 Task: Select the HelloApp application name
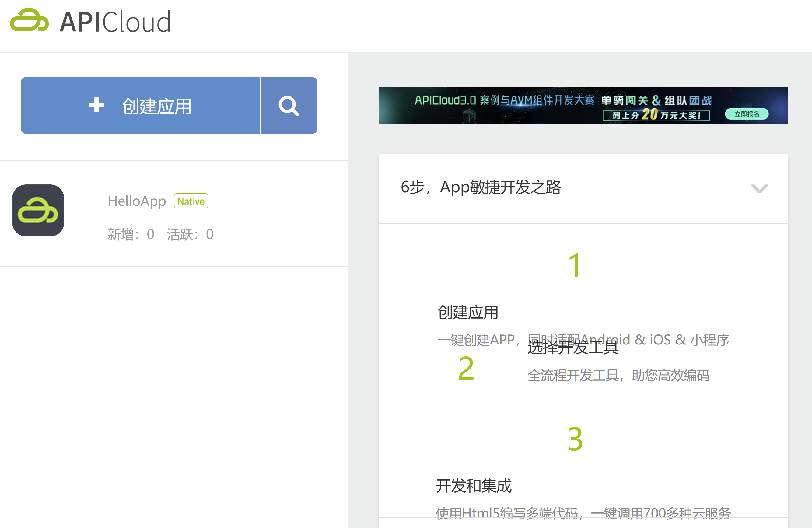(137, 201)
